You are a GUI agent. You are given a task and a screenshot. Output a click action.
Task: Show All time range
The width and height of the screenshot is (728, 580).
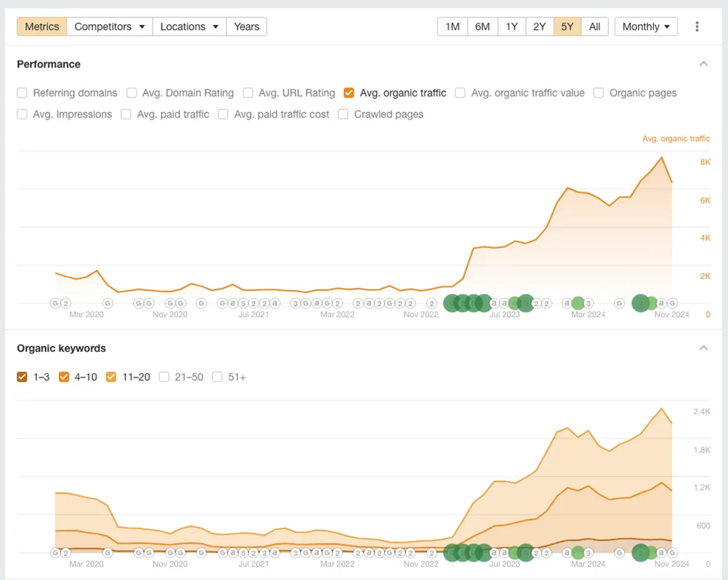point(595,27)
